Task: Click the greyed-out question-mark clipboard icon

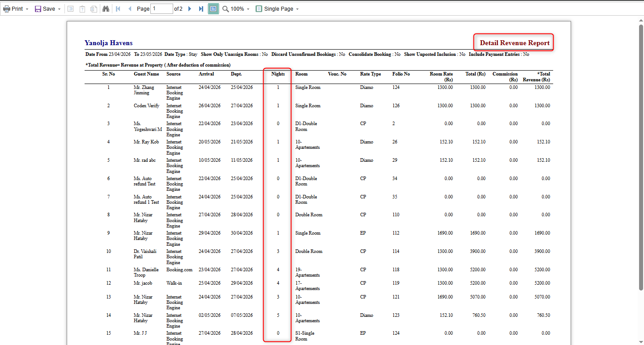Action: pyautogui.click(x=82, y=9)
